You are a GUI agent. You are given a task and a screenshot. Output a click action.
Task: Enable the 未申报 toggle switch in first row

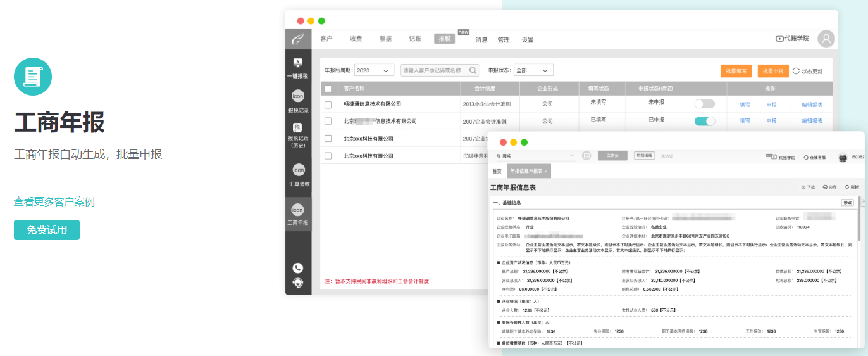(x=704, y=104)
